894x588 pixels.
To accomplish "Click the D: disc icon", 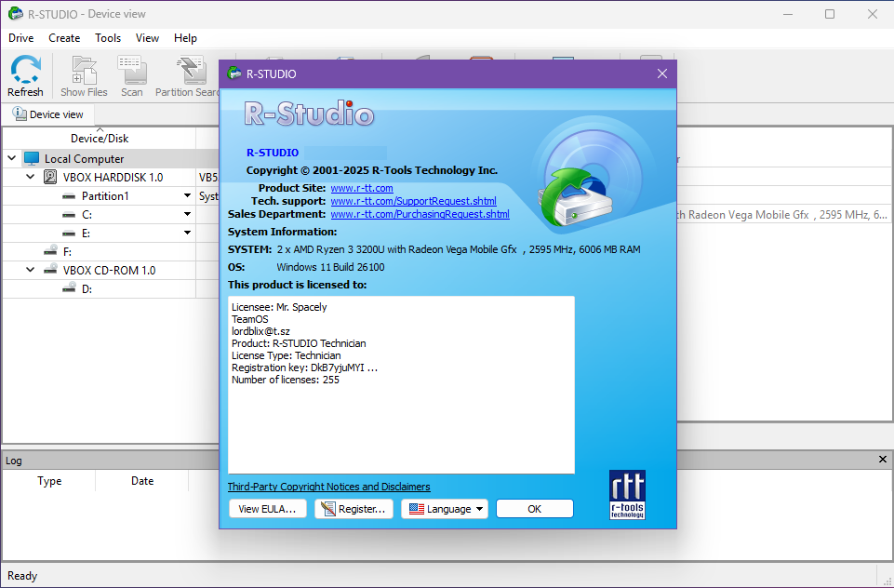I will (x=69, y=288).
